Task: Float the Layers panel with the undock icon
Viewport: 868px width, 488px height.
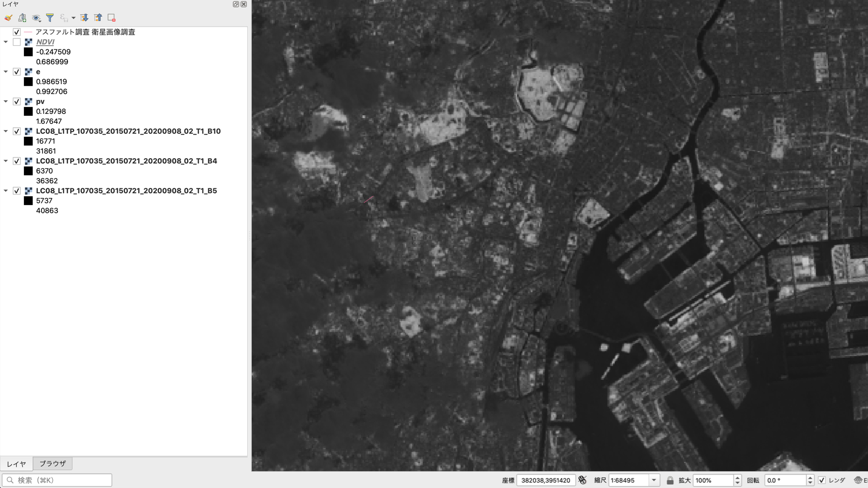Action: [x=236, y=4]
